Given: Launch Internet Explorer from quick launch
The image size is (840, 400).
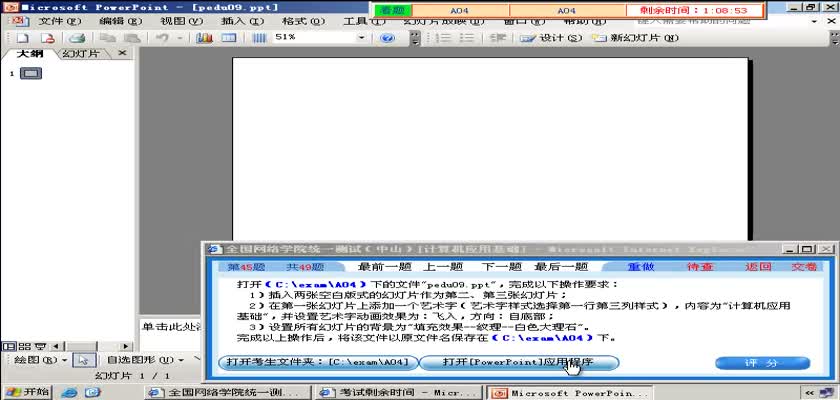Looking at the screenshot, I should pos(69,393).
